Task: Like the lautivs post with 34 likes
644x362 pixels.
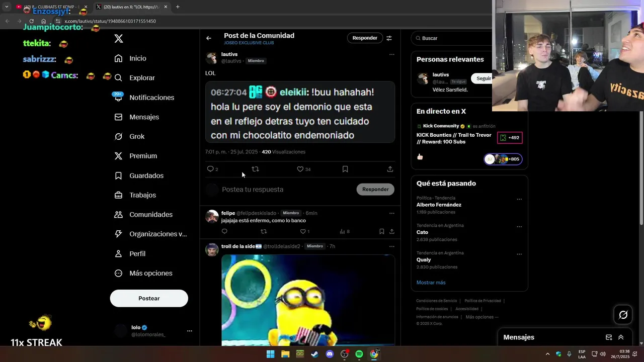Action: tap(300, 169)
